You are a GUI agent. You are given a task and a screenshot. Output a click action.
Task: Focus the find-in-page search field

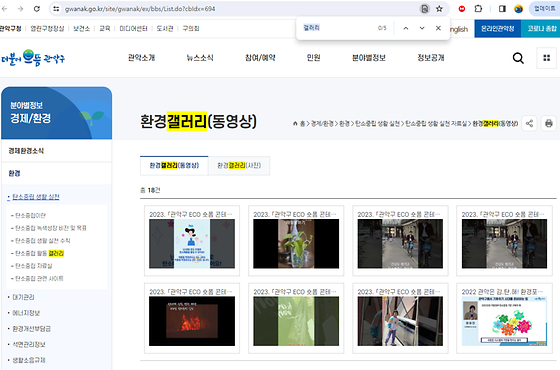point(338,28)
